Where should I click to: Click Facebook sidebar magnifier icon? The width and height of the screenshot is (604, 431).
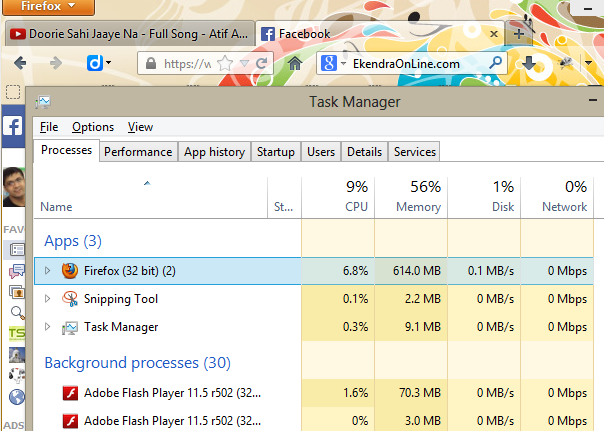pos(17,313)
